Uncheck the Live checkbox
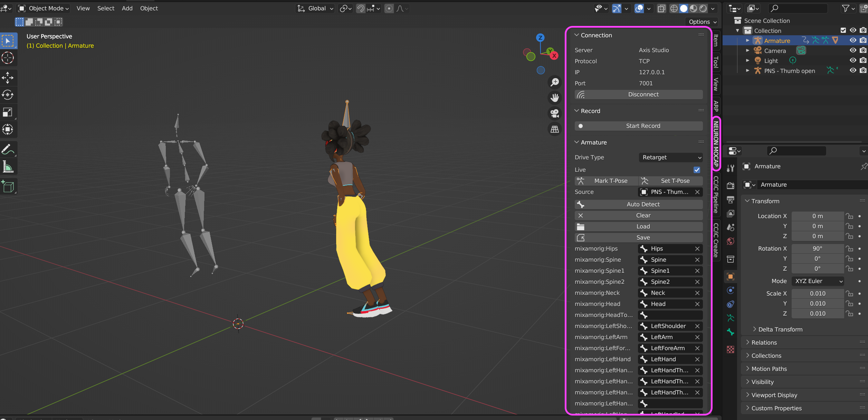This screenshot has width=868, height=420. [x=697, y=170]
